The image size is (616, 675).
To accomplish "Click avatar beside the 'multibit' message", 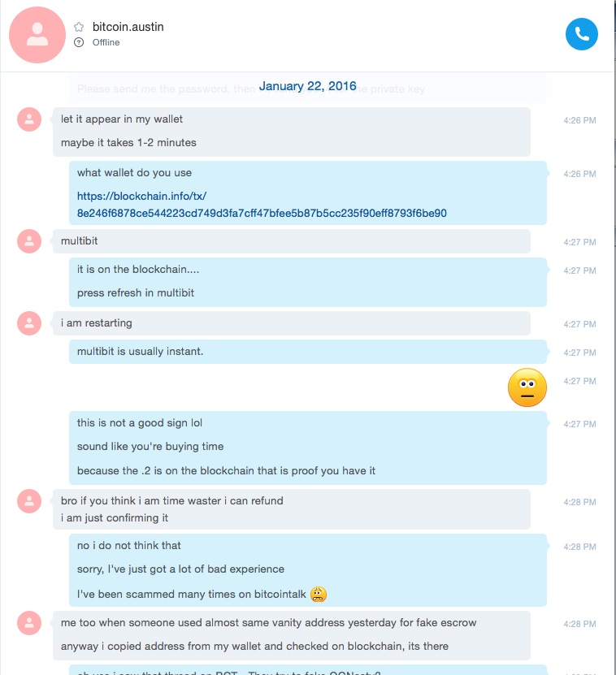I will click(29, 241).
